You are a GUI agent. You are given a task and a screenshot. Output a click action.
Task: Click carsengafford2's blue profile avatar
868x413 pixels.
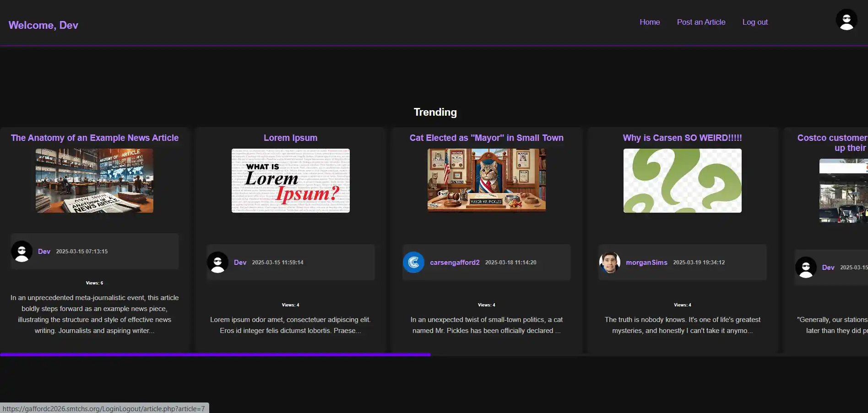pos(413,263)
